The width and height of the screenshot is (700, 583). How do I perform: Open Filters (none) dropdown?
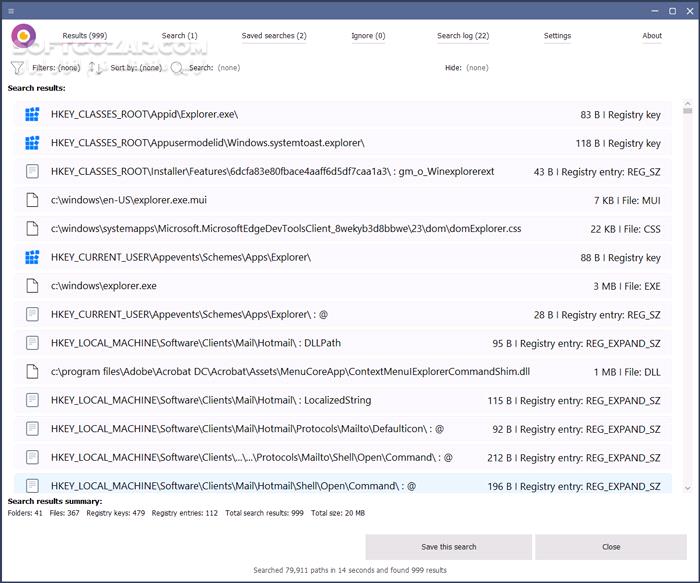point(56,68)
